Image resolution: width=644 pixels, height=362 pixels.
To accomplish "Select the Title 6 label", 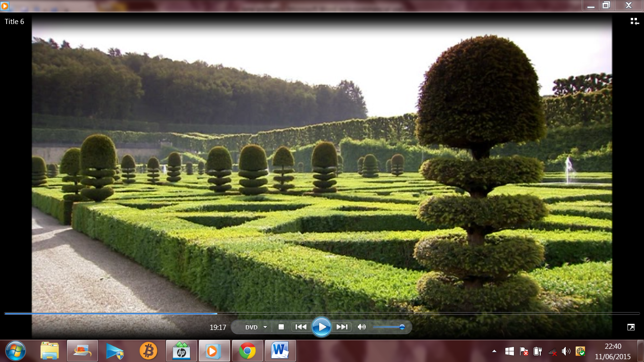I will [14, 21].
